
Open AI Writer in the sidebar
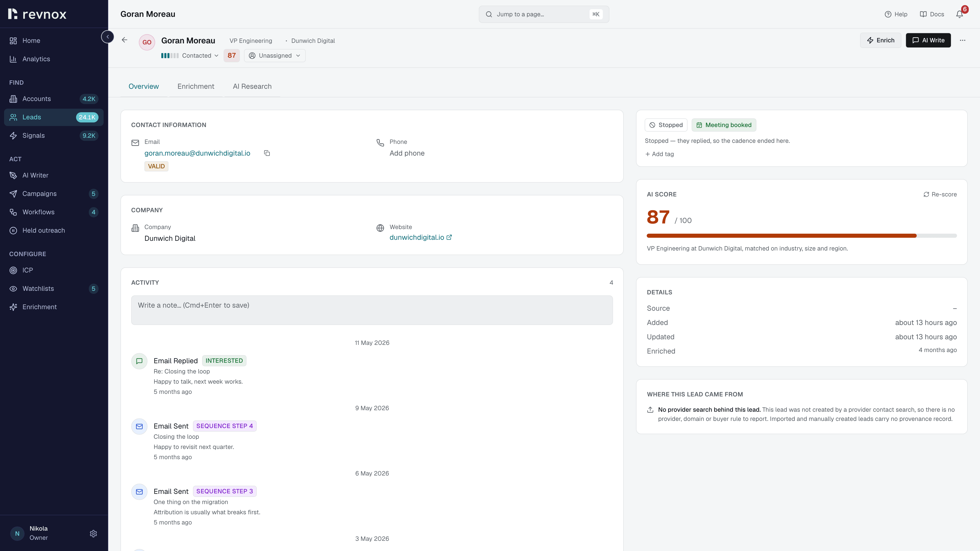[54, 175]
